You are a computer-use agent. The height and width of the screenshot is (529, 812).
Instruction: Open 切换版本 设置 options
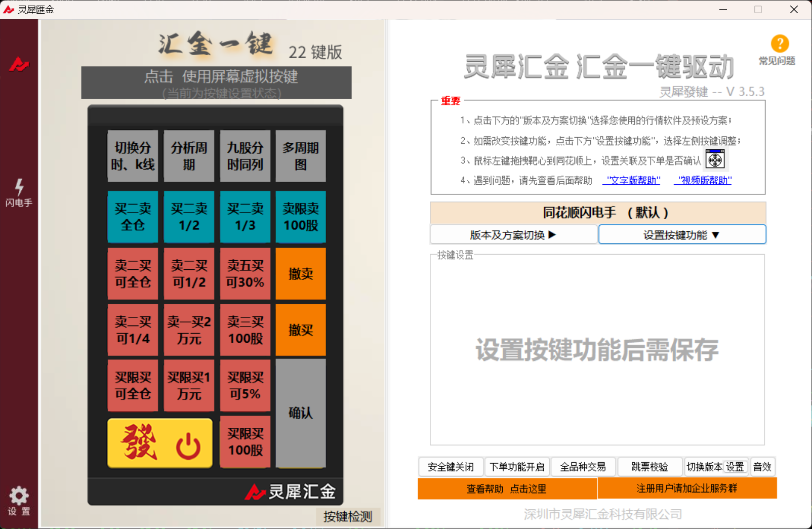click(x=716, y=467)
